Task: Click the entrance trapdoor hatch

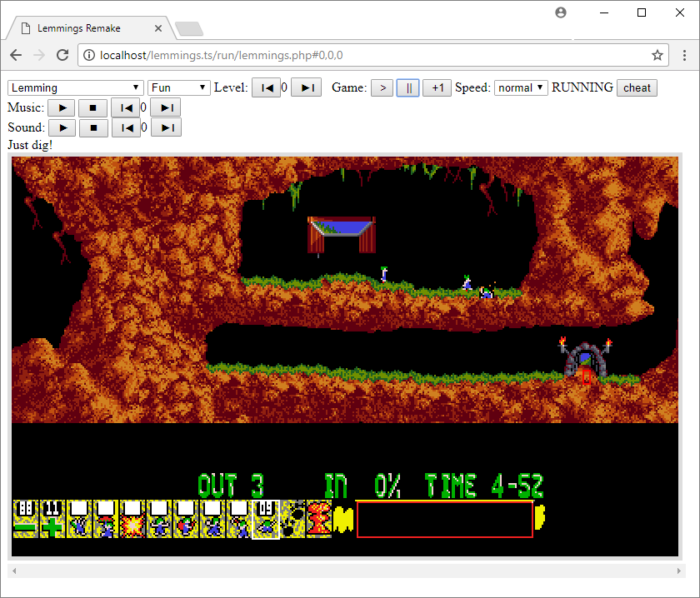Action: [x=342, y=235]
